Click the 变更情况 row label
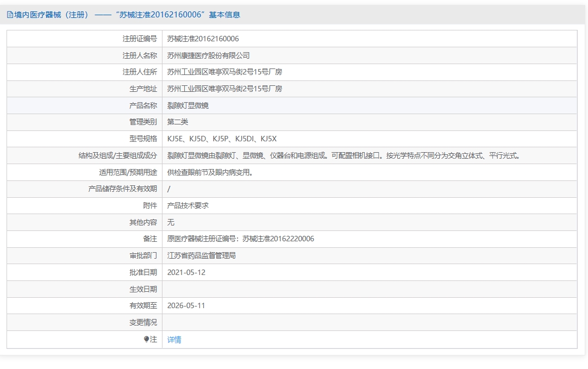588x369 pixels. 143,322
